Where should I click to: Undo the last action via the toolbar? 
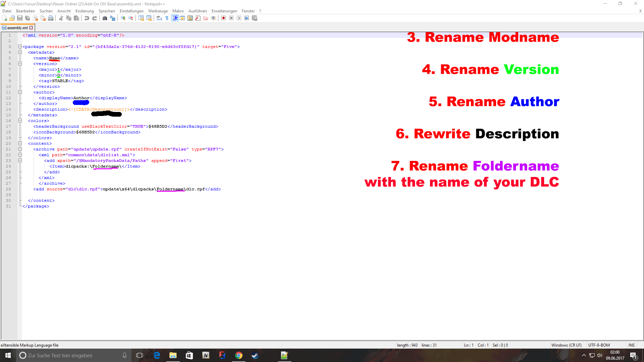pyautogui.click(x=87, y=18)
